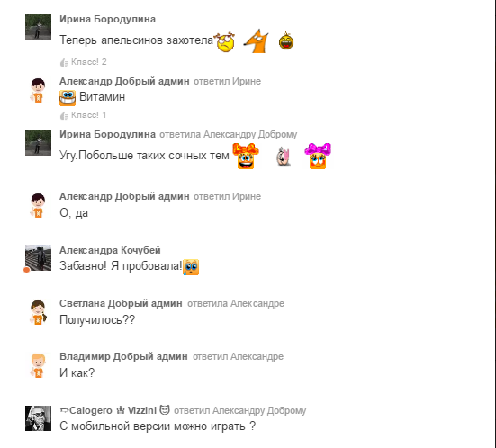Screen dimensions: 496x448
Task: Click the small pink-eared emoticon between bow smileys
Action: pos(283,157)
